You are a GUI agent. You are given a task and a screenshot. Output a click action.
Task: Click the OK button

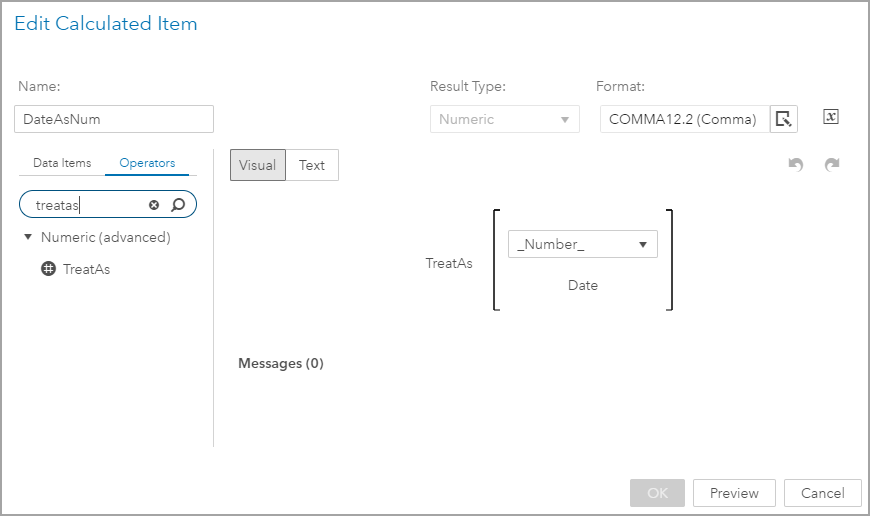click(x=657, y=493)
